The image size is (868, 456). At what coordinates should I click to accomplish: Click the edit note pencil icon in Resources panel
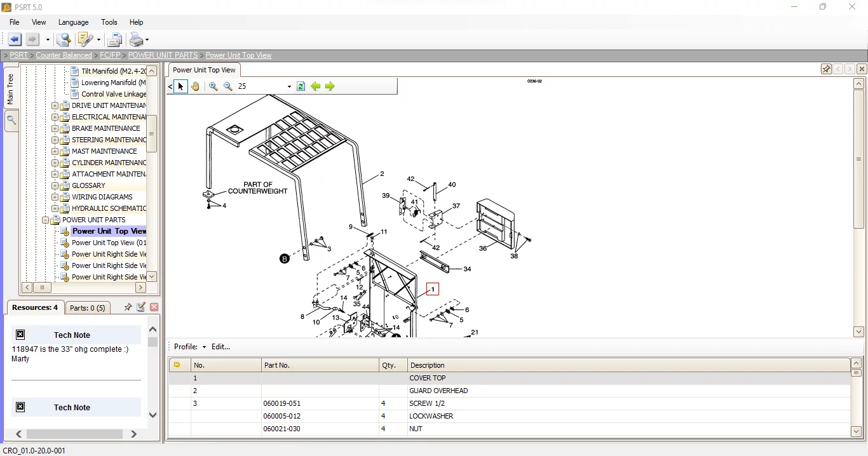[x=141, y=307]
